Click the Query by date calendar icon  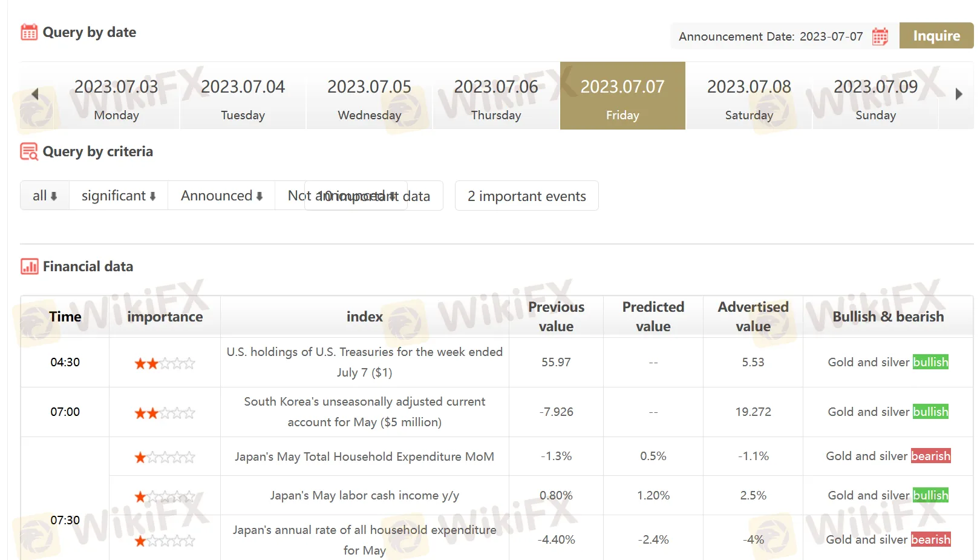(29, 32)
